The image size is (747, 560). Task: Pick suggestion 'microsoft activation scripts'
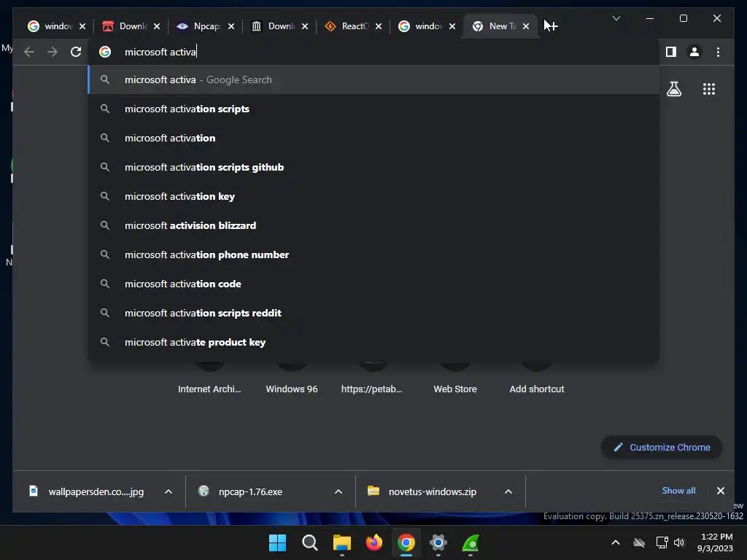coord(374,109)
